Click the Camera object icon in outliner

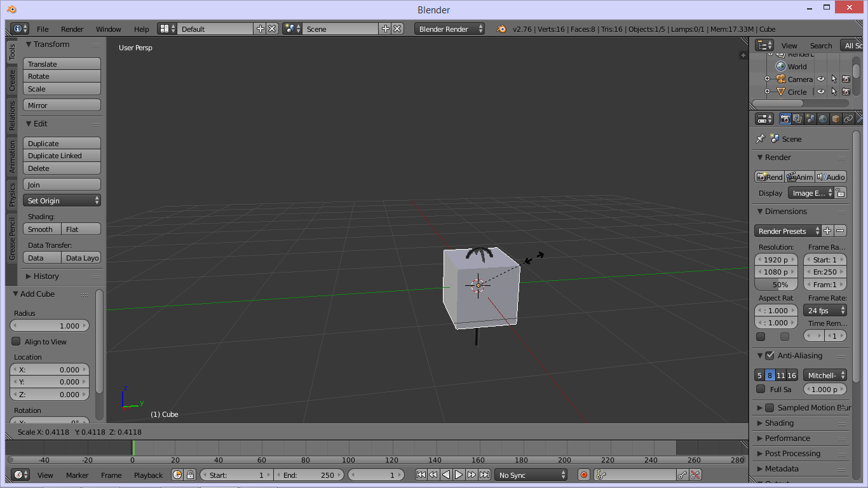781,79
